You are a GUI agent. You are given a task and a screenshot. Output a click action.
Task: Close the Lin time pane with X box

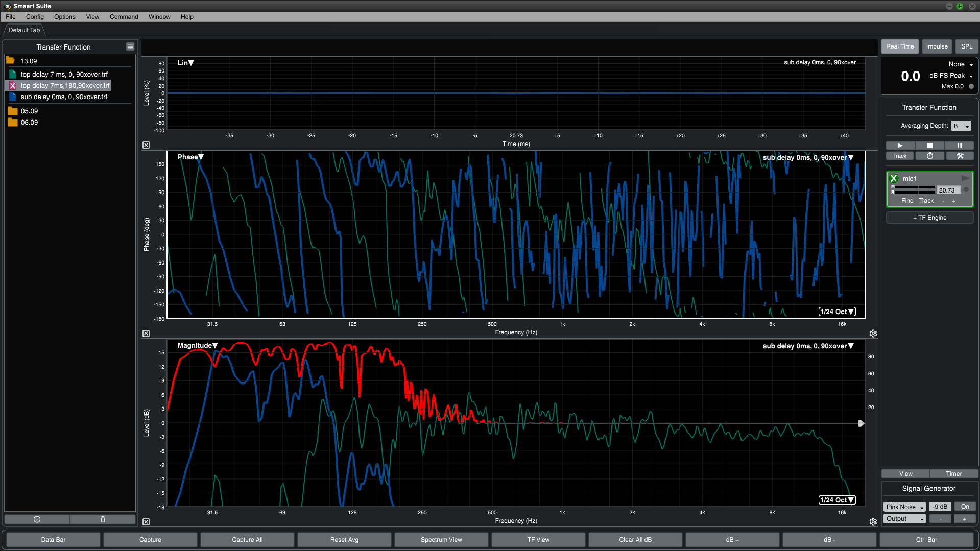pyautogui.click(x=146, y=145)
